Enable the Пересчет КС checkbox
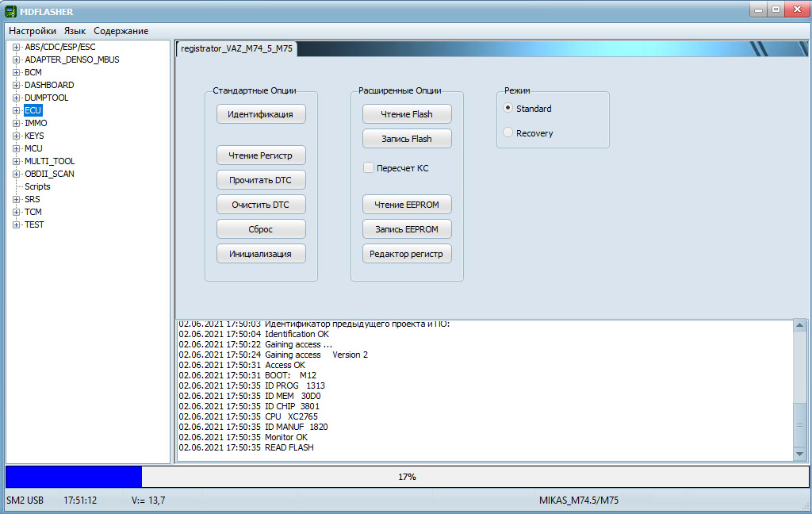Screen dimensions: 812x514 (369, 168)
